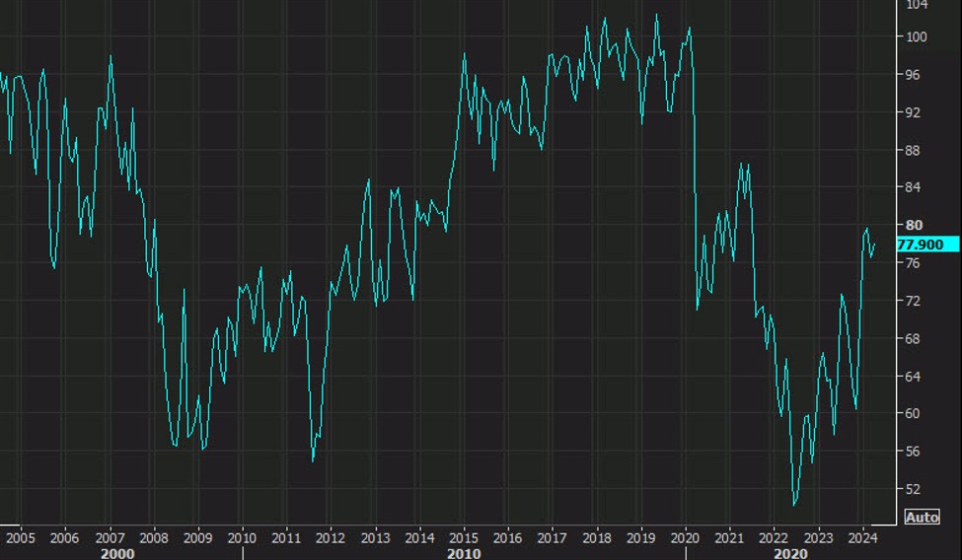Select the 2008 year label on time axis
962x560 pixels.
pos(153,538)
